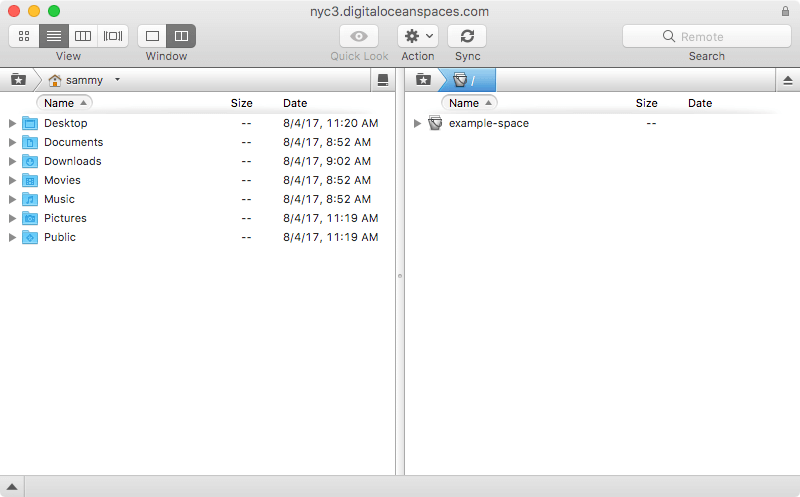Sort left pane by Date
This screenshot has height=497, width=800.
(x=295, y=103)
